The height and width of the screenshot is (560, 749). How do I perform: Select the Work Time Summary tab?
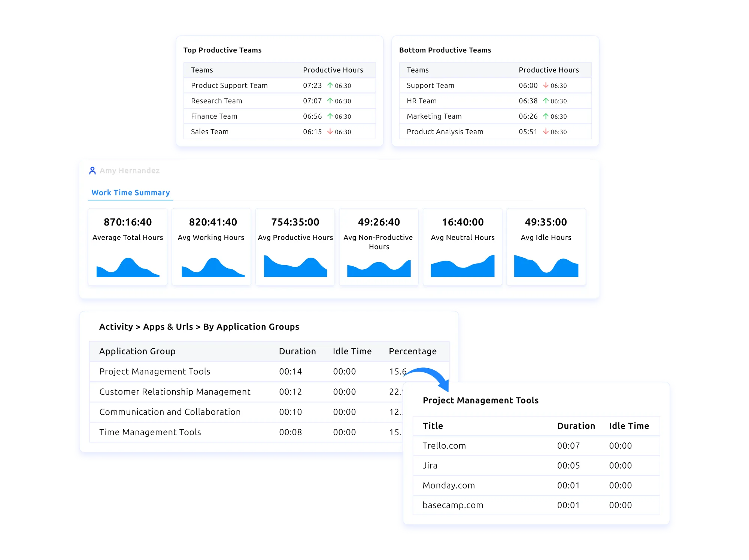[x=130, y=193]
